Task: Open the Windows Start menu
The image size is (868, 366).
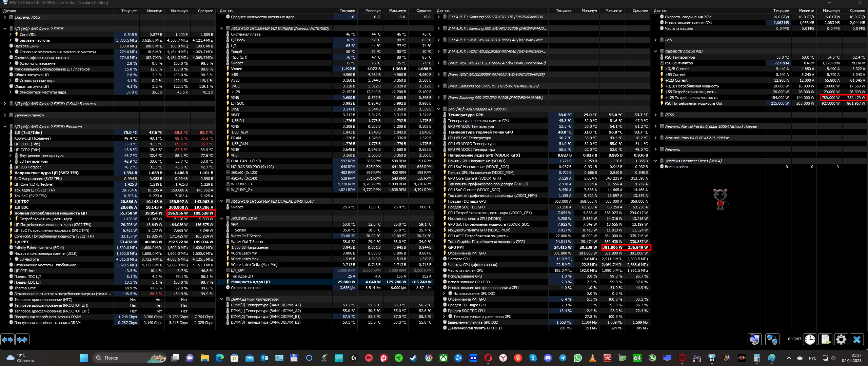Action: pyautogui.click(x=84, y=358)
